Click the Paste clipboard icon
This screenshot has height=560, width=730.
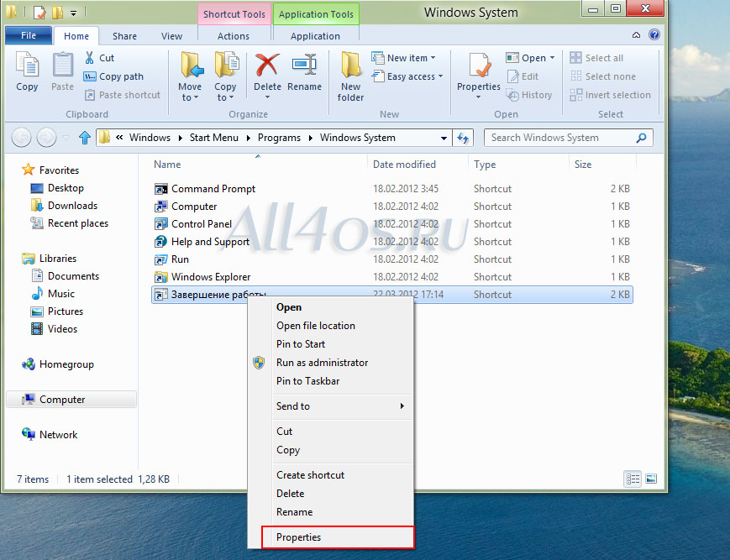62,65
